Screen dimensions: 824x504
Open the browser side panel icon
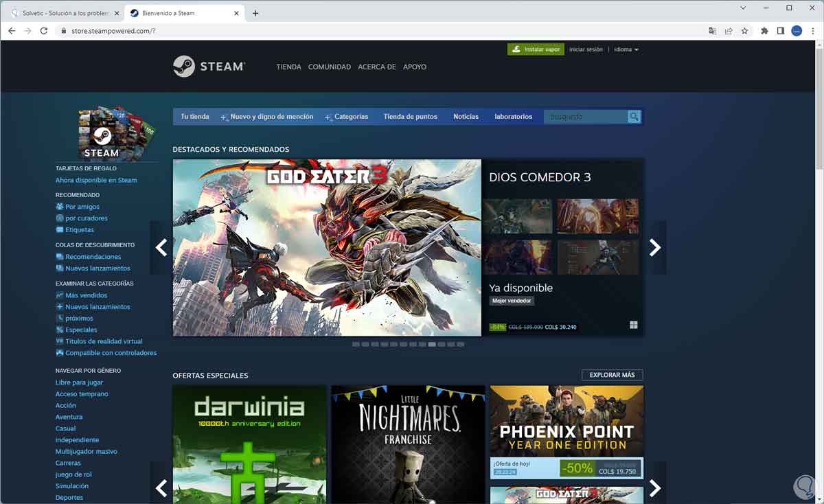(781, 31)
